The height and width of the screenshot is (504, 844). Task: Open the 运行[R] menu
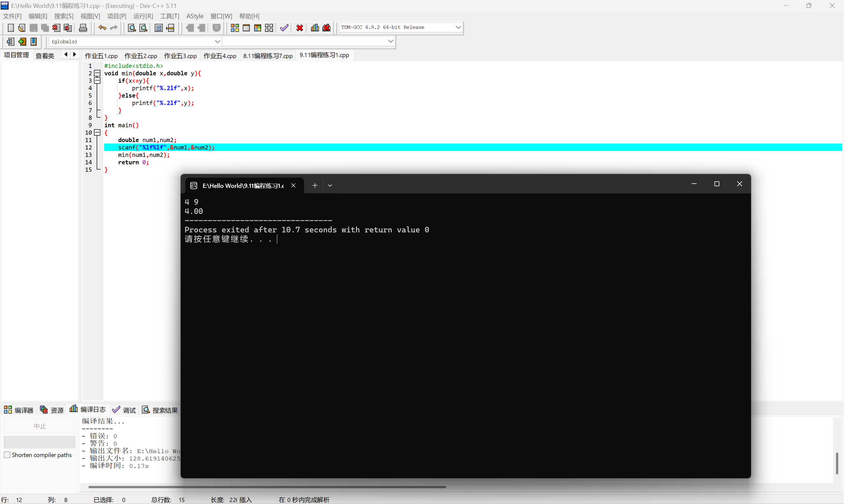coord(143,16)
